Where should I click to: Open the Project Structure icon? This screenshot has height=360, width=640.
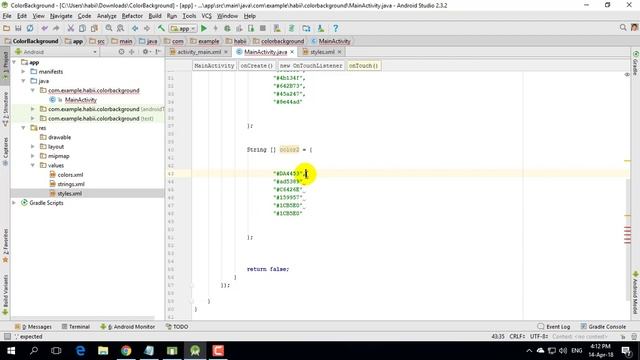point(306,29)
